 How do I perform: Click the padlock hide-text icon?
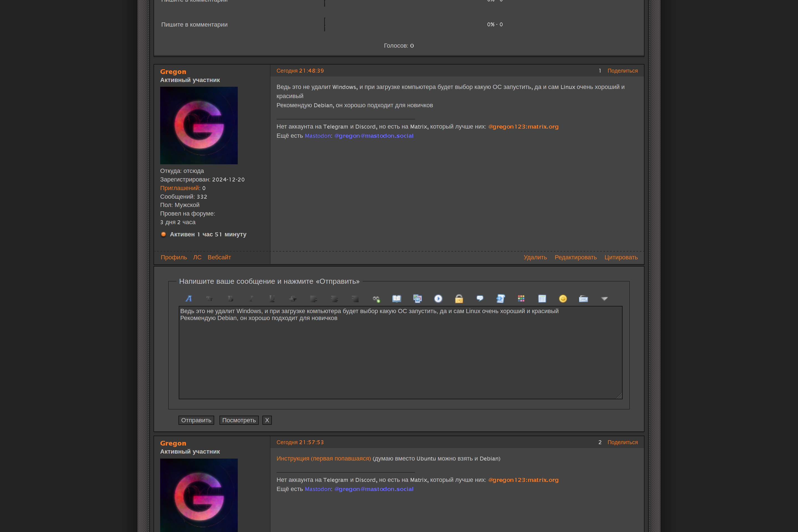[x=459, y=299]
